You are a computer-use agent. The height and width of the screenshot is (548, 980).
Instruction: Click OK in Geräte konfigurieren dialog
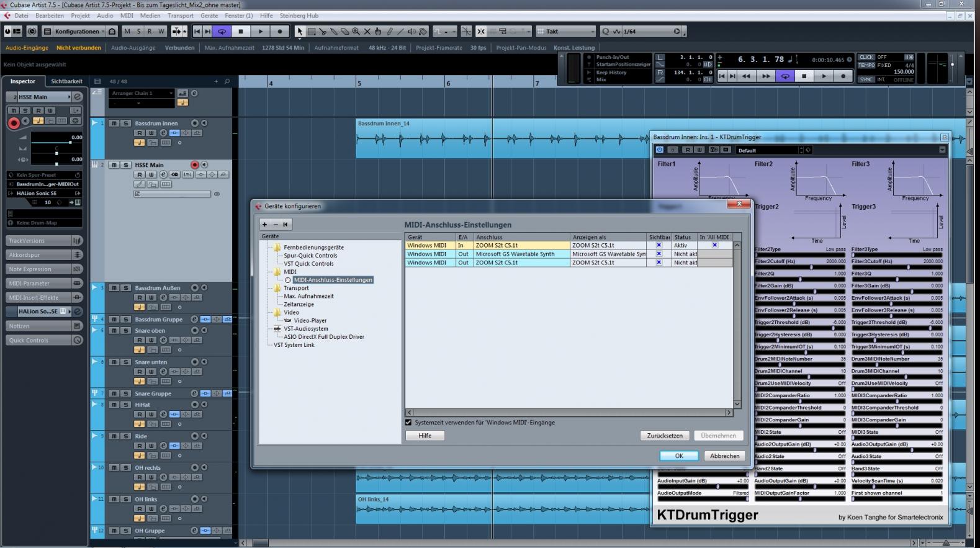679,456
